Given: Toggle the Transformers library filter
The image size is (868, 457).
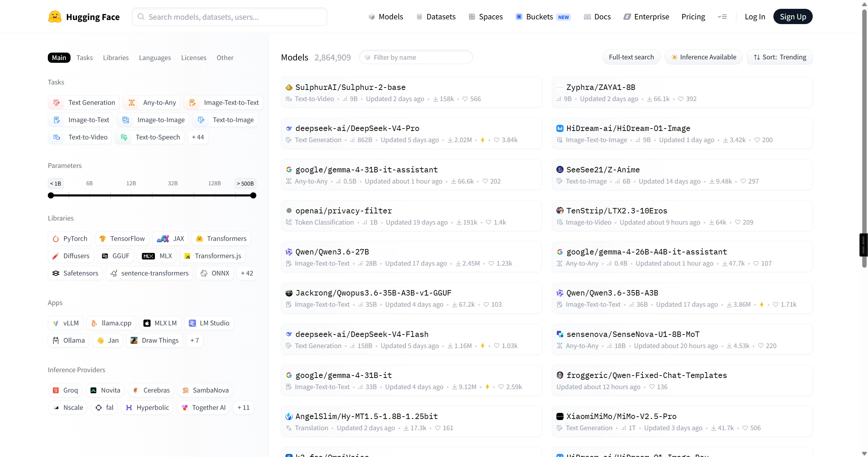Looking at the screenshot, I should pyautogui.click(x=221, y=239).
